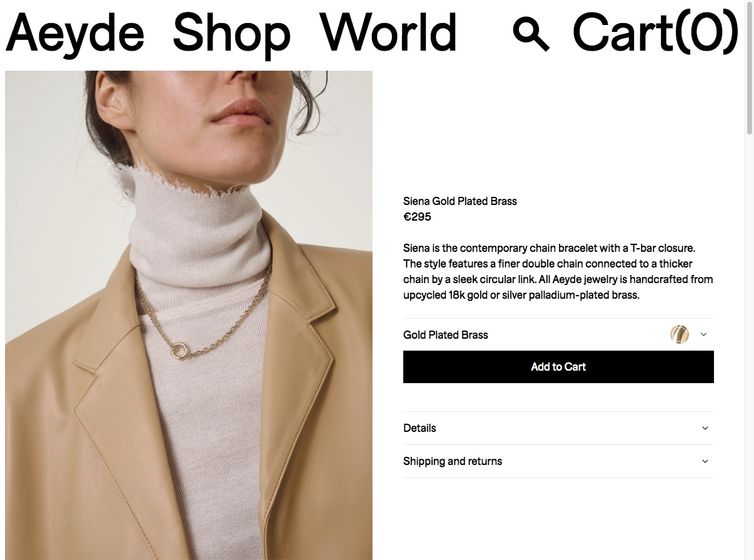The width and height of the screenshot is (754, 560).
Task: Select the gold color swatch circle
Action: tap(680, 334)
